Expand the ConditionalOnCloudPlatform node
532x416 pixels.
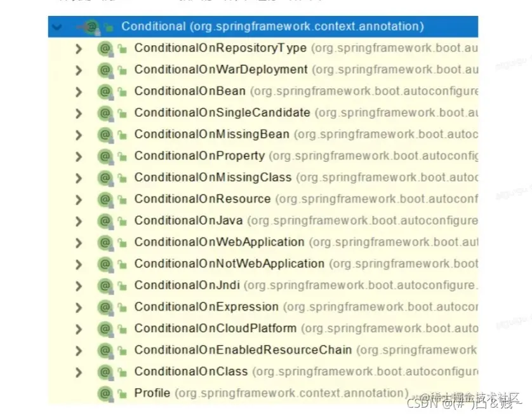[x=78, y=329]
